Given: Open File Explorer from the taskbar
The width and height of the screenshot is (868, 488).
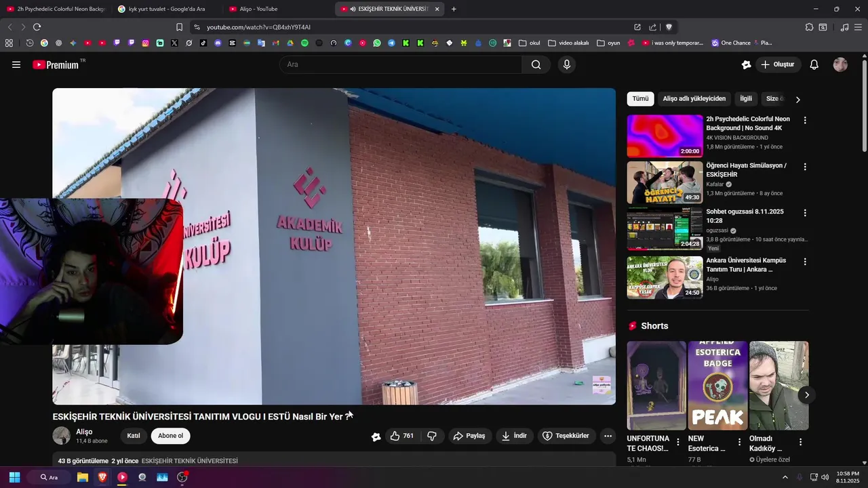Looking at the screenshot, I should [83, 477].
